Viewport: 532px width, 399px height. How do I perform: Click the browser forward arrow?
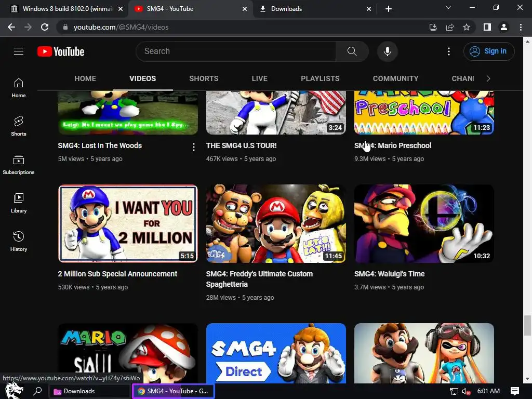28,27
